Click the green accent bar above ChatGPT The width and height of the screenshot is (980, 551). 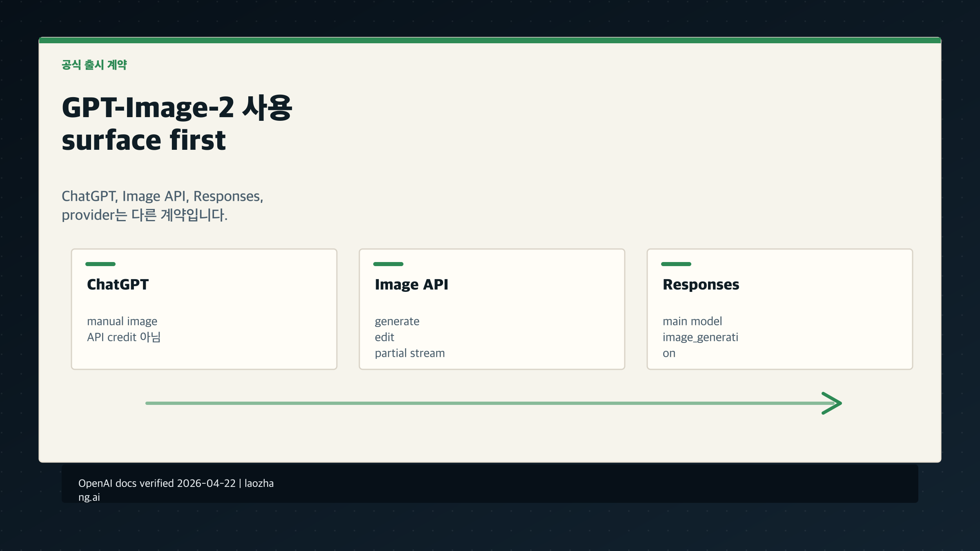point(101,264)
